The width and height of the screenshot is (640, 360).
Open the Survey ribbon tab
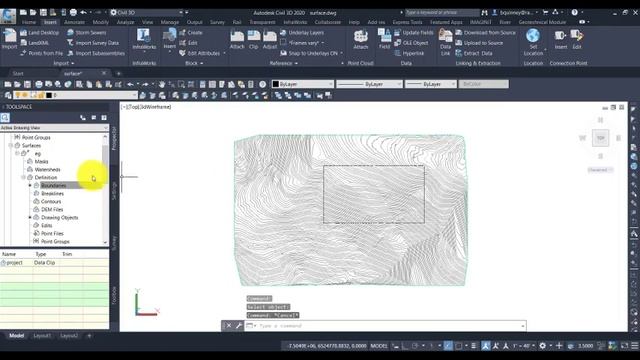[217, 22]
